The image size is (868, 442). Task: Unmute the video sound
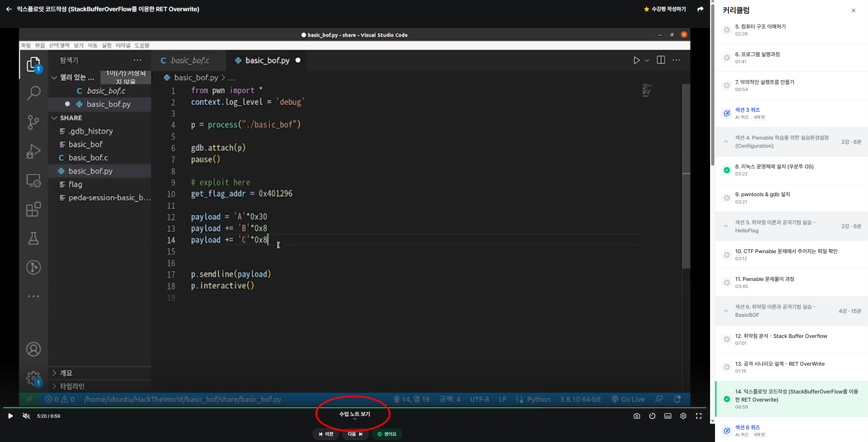pos(26,416)
